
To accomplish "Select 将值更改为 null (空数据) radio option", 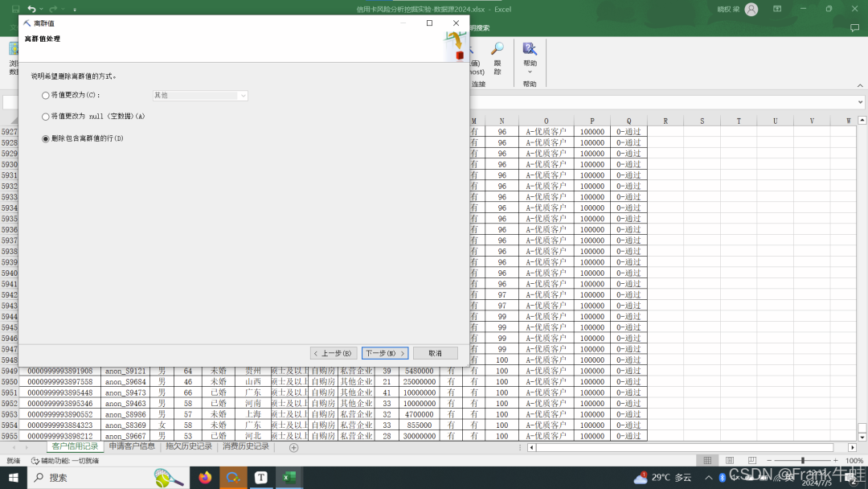I will tap(46, 117).
